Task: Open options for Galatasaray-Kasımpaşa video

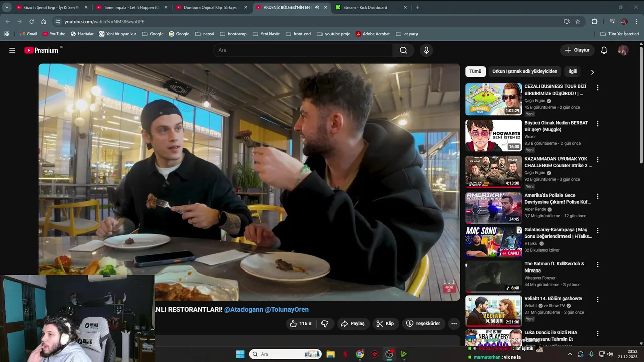Action: click(x=597, y=230)
